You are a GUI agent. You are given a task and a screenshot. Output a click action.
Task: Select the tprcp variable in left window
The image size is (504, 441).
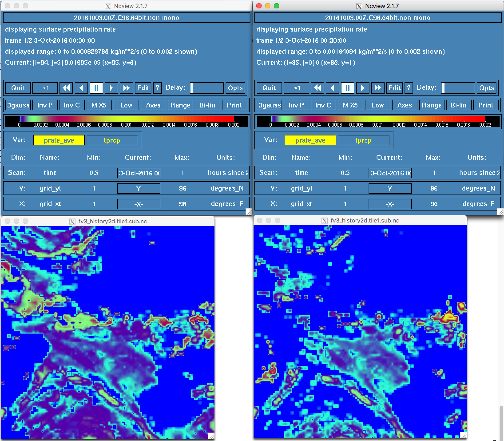(112, 140)
